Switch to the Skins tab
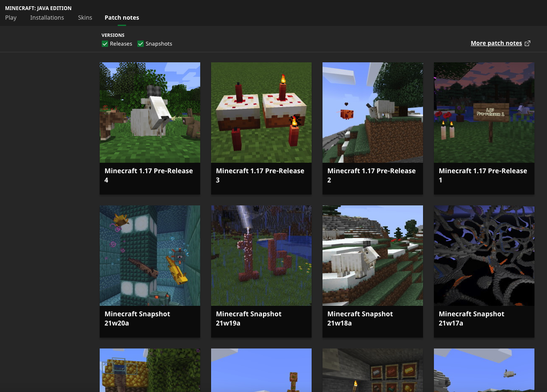Image resolution: width=547 pixels, height=392 pixels. coord(85,18)
